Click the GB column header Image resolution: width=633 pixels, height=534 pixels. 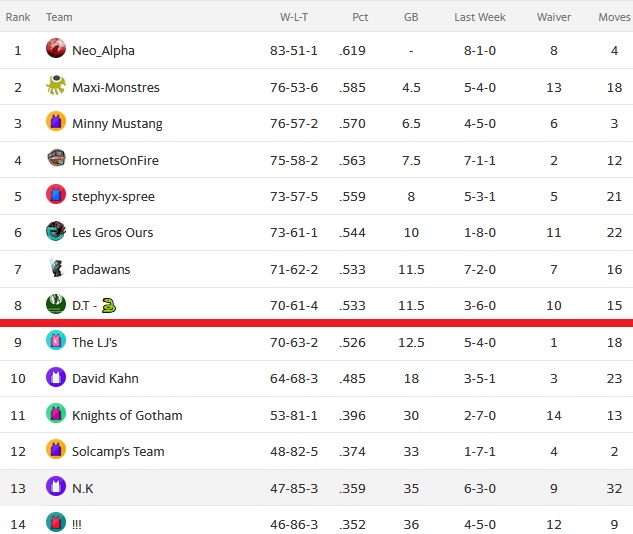click(x=411, y=17)
